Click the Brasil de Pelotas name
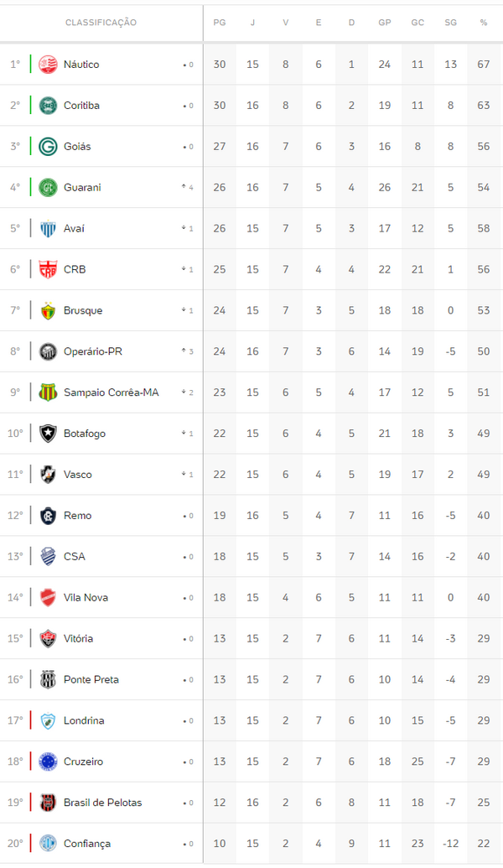The width and height of the screenshot is (503, 868). tap(102, 803)
